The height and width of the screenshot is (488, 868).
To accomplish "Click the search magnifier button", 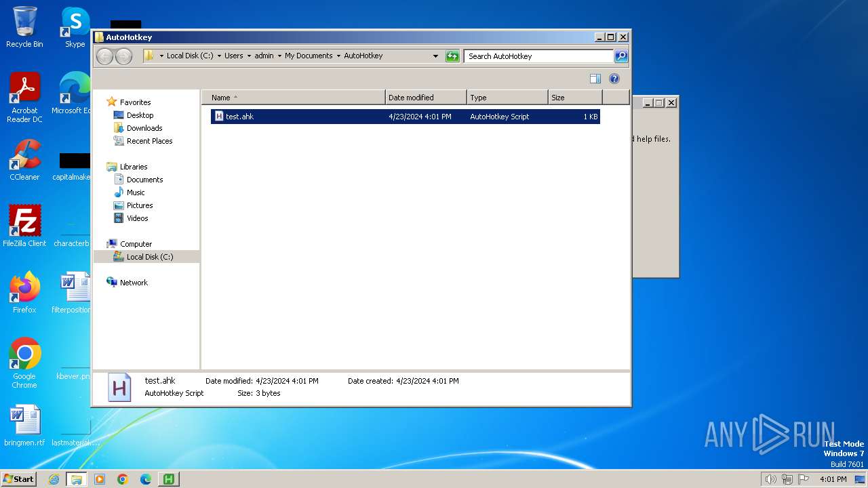I will click(x=621, y=56).
